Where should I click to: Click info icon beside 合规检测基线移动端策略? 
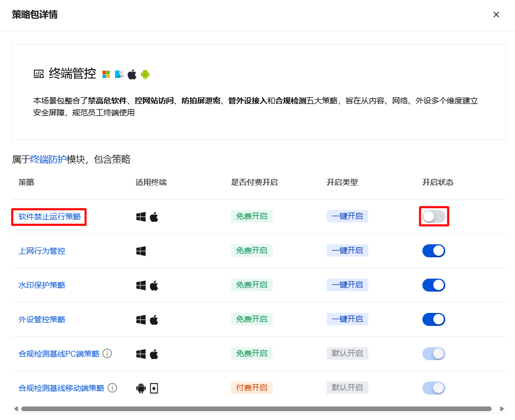click(112, 388)
